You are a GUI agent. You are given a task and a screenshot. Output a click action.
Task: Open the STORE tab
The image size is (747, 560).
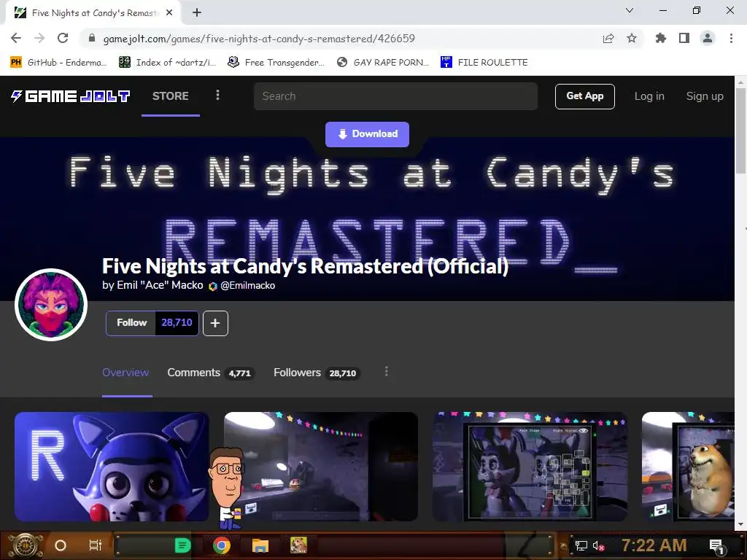click(x=171, y=96)
